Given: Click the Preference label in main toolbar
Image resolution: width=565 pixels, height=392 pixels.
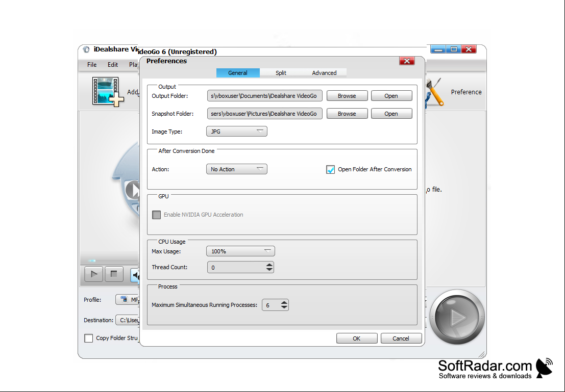Looking at the screenshot, I should coord(466,92).
